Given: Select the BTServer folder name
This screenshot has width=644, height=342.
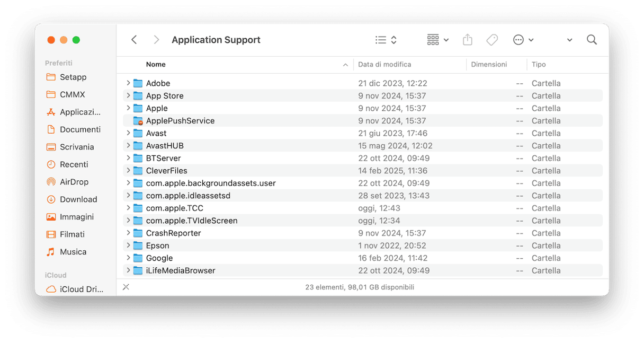Looking at the screenshot, I should (x=164, y=158).
